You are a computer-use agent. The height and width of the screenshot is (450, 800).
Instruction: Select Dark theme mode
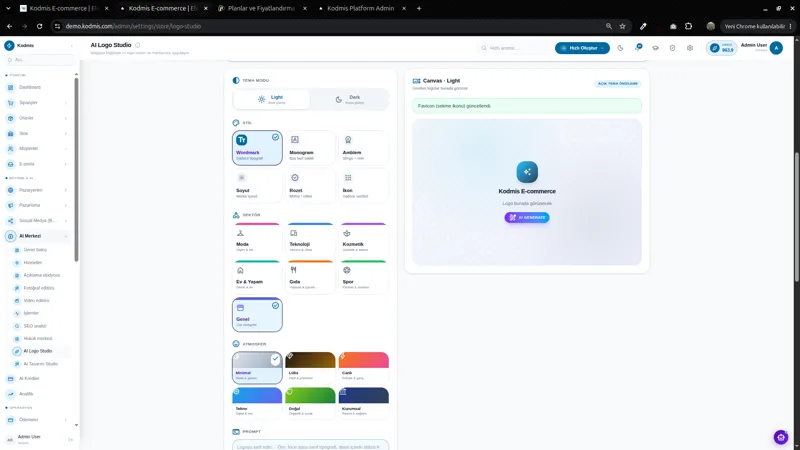click(x=349, y=99)
